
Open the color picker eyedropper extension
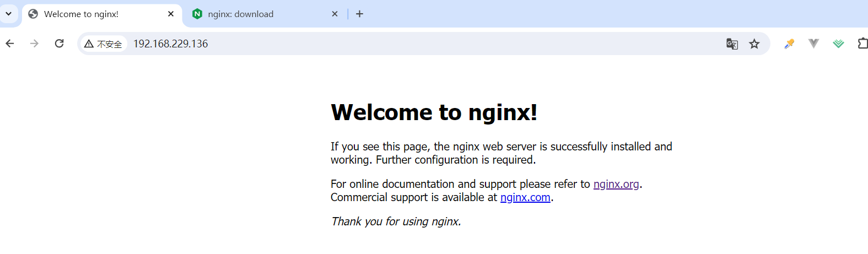click(789, 44)
